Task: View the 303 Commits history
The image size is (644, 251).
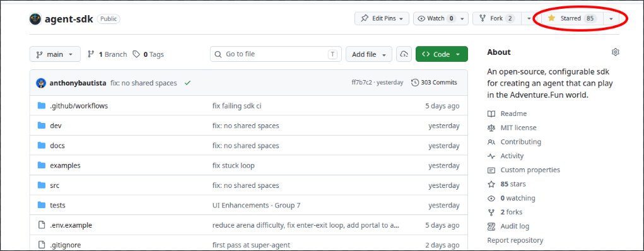Action: coord(434,83)
